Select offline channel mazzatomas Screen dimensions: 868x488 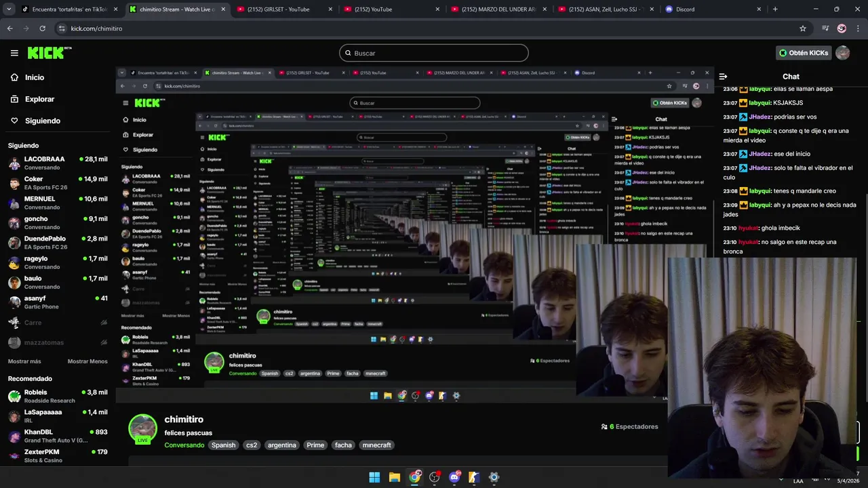tap(58, 342)
